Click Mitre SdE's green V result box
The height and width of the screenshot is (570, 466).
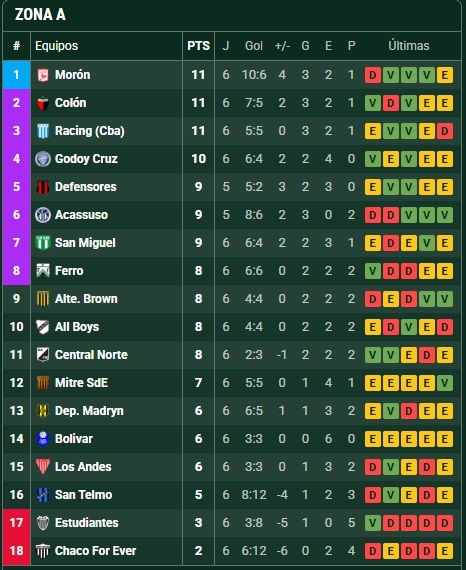coord(445,383)
